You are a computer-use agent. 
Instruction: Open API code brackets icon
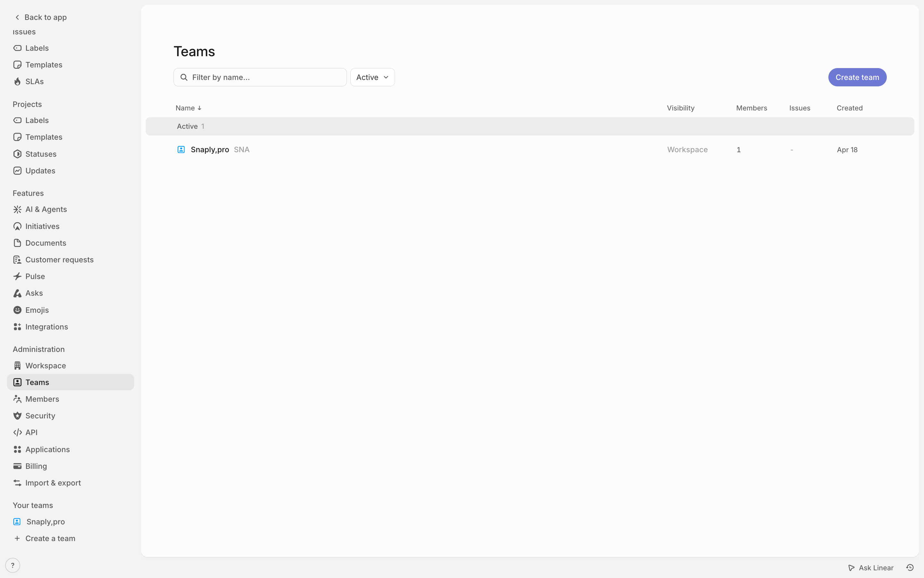point(17,432)
